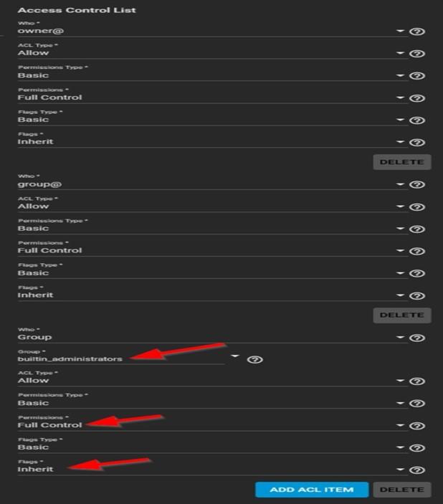443x504 pixels.
Task: Open help for owner@ Flags Type Basic
Action: tap(417, 120)
